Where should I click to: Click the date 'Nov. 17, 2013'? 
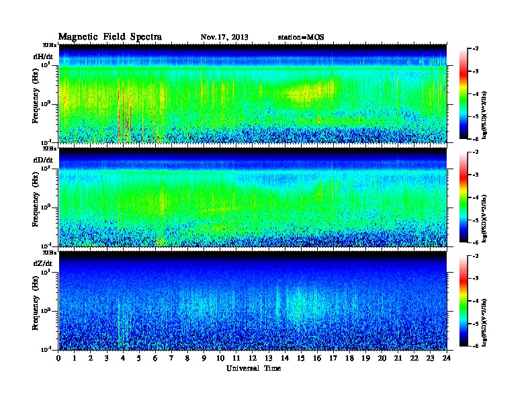click(224, 38)
